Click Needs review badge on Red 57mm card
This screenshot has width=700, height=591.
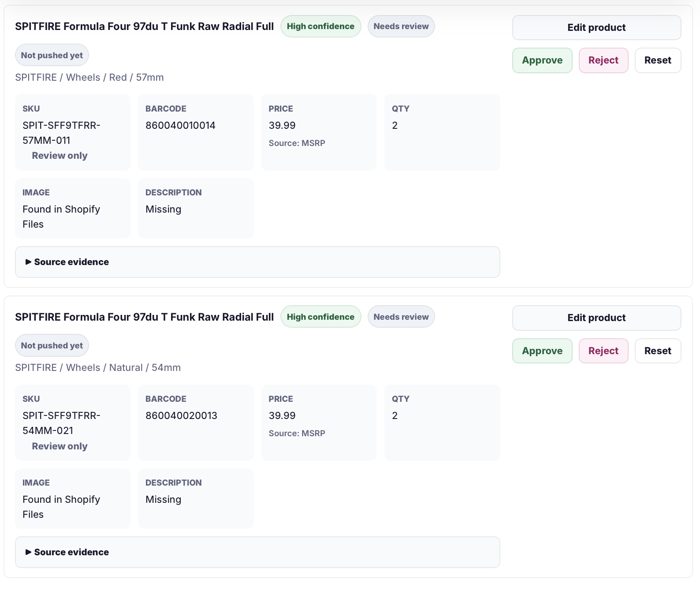click(x=401, y=26)
